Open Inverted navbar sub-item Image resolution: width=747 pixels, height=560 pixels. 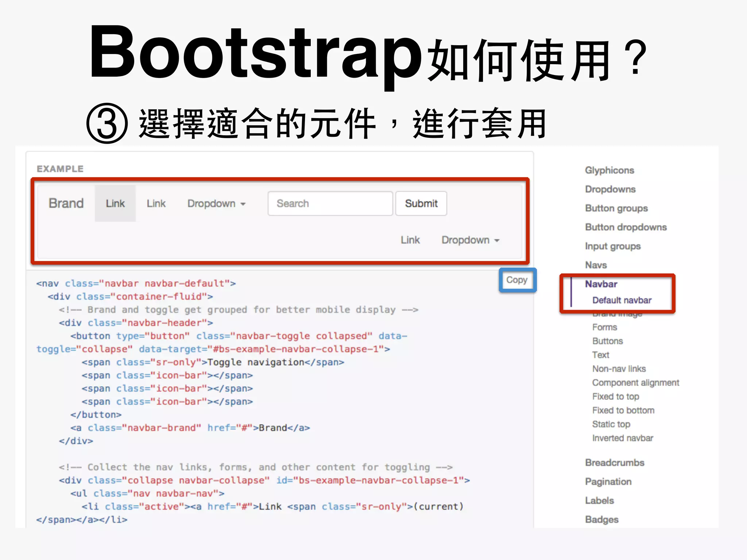(623, 438)
